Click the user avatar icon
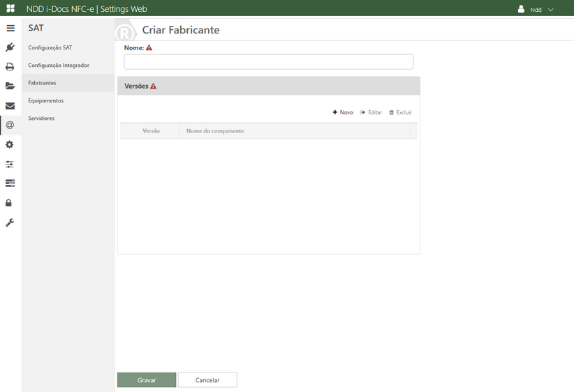Viewport: 574px width, 392px height. point(521,9)
